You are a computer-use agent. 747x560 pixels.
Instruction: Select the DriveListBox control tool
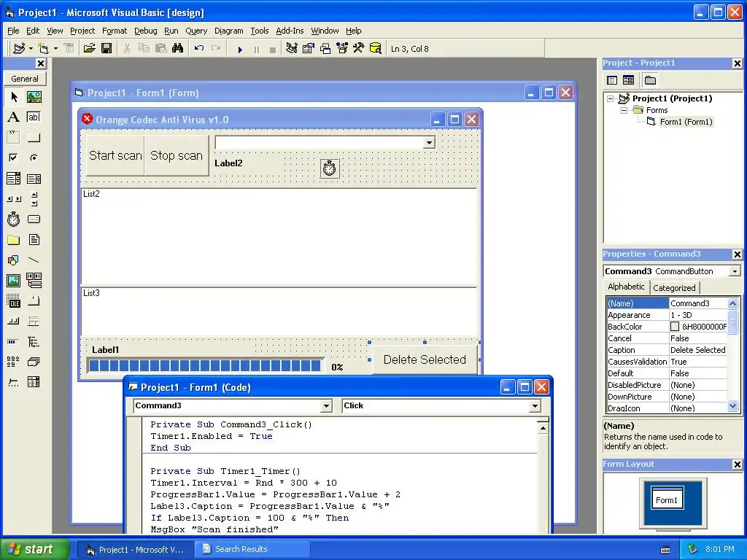34,219
